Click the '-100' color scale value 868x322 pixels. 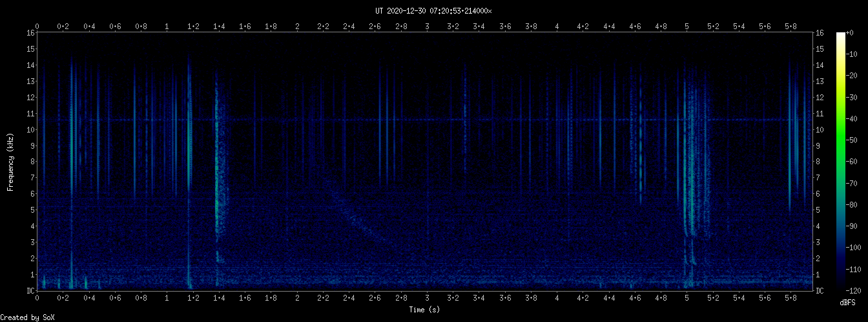tap(853, 248)
